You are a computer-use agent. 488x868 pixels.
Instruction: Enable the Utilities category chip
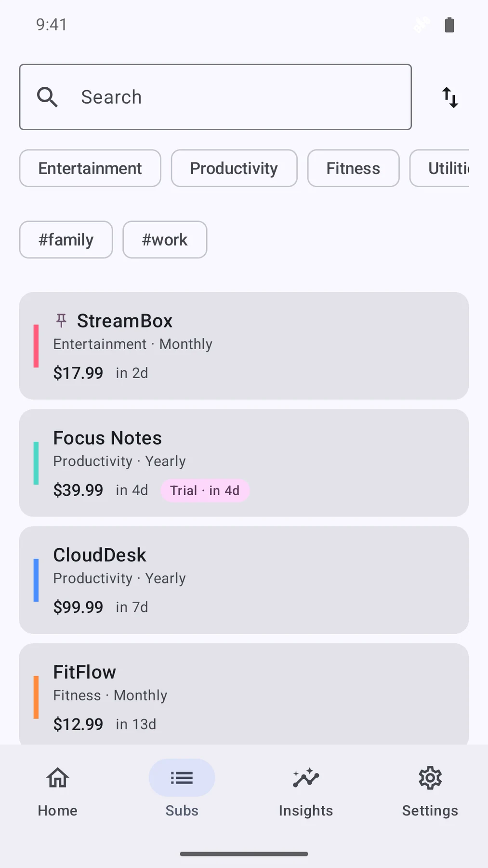point(439,168)
